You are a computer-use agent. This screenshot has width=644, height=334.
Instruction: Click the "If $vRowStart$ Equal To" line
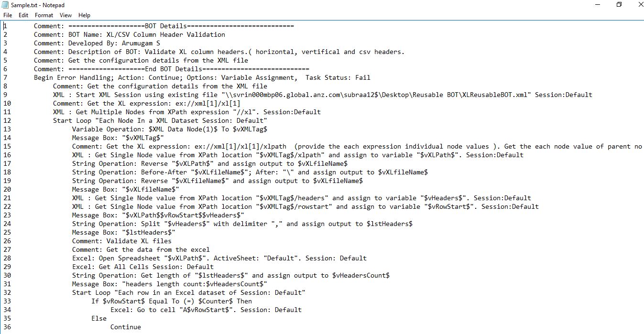pos(171,301)
